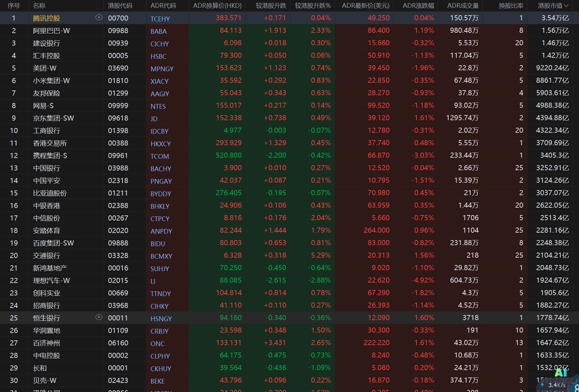Screen dimensions: 579x392
Task: Select the 百济神州 stock name
Action: [x=47, y=343]
